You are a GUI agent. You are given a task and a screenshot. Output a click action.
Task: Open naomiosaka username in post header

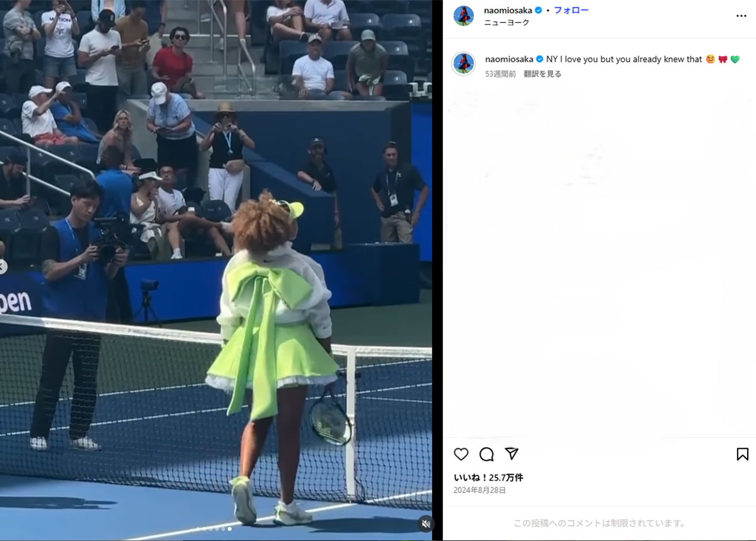coord(508,10)
